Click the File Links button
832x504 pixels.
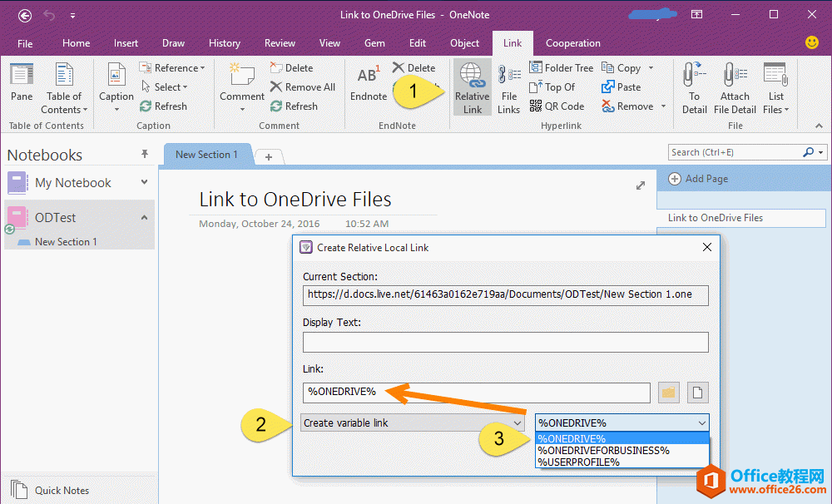(509, 88)
